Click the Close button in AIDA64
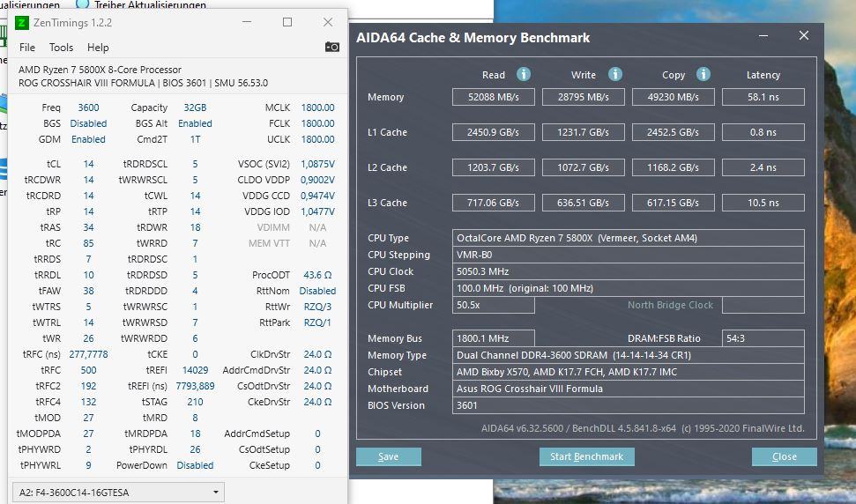856x504 pixels. point(785,456)
